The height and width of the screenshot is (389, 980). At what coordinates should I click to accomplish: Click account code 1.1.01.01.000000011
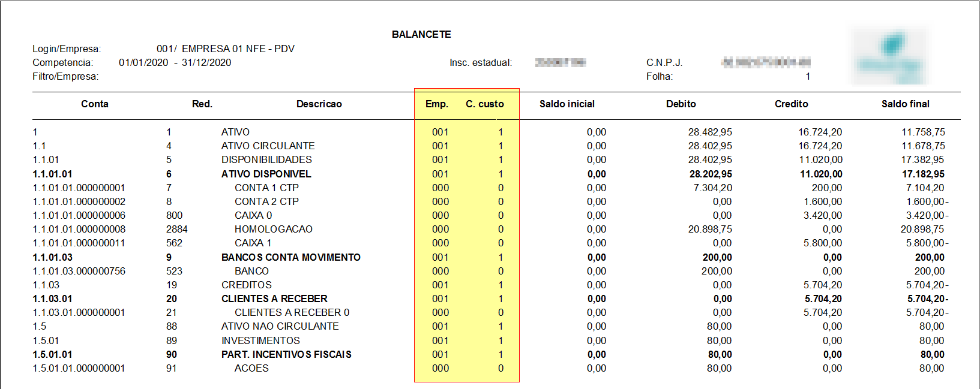[x=79, y=243]
